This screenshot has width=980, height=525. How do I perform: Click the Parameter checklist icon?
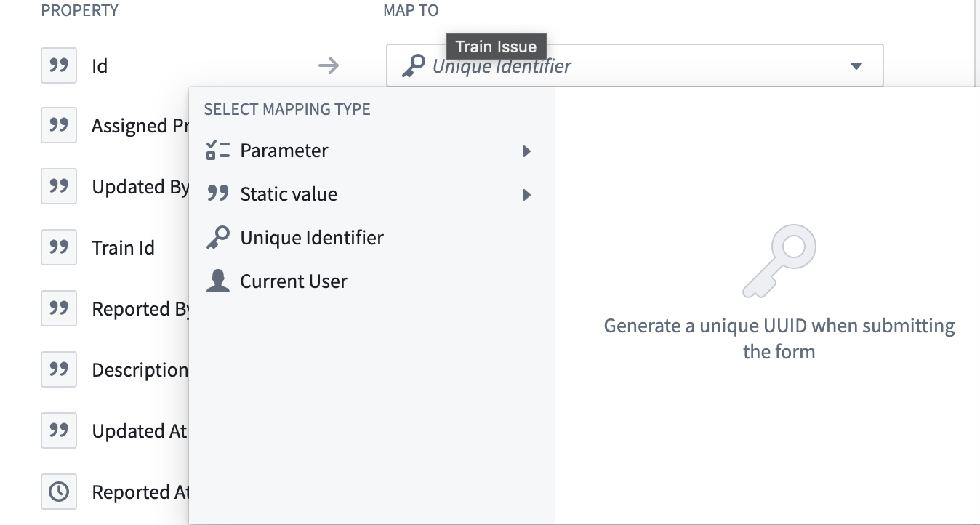pos(218,151)
